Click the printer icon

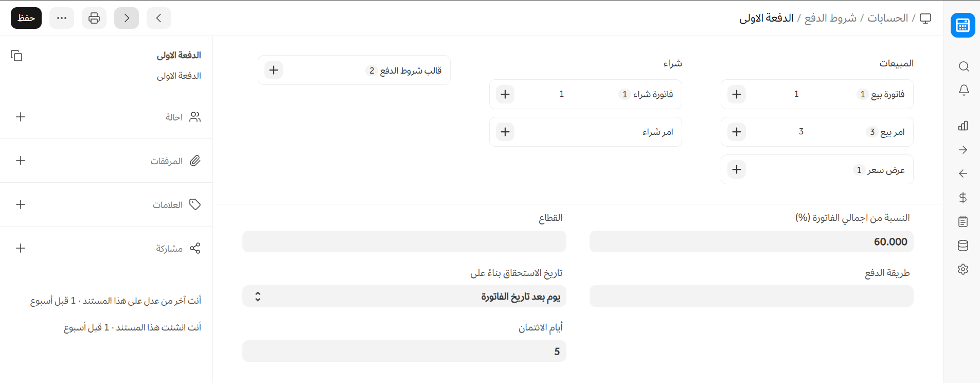click(x=94, y=18)
